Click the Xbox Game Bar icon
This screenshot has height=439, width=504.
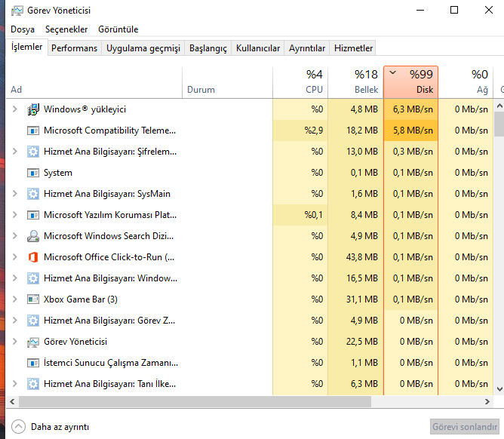click(33, 299)
